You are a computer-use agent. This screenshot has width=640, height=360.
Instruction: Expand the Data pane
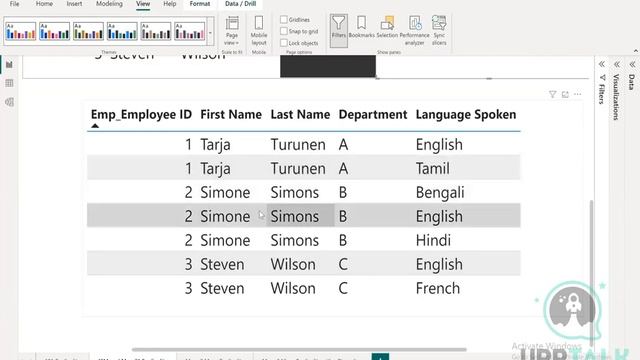coord(632,64)
